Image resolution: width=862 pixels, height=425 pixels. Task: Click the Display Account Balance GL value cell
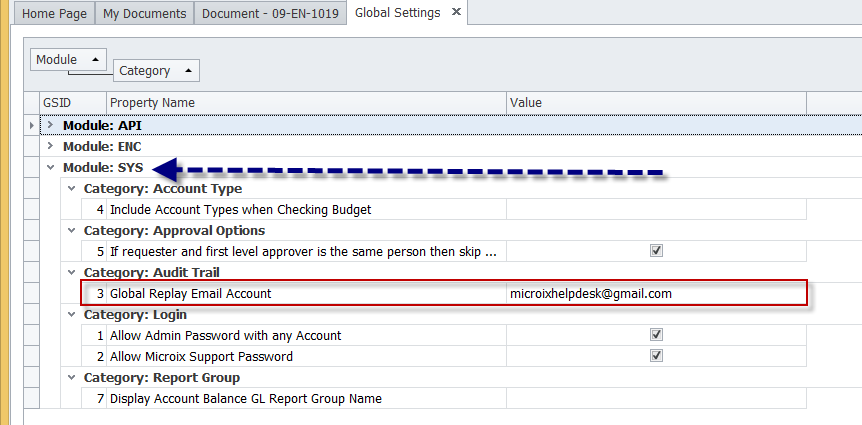655,398
